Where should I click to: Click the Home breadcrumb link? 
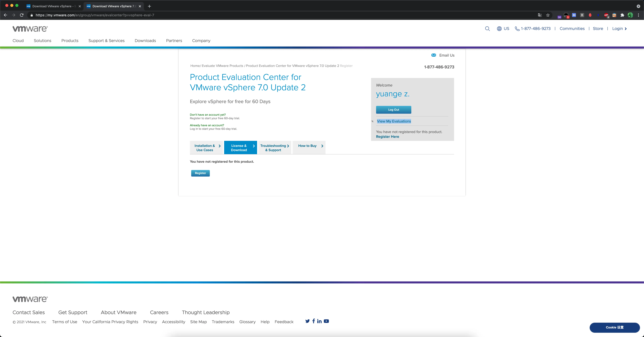(195, 66)
